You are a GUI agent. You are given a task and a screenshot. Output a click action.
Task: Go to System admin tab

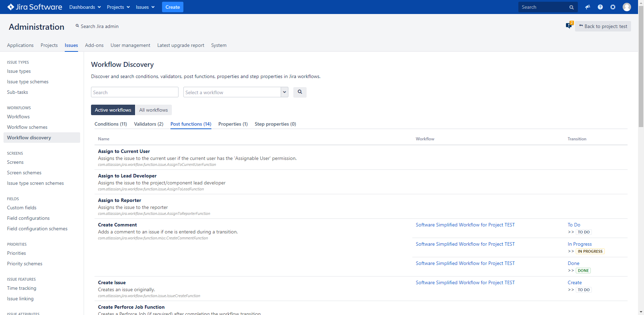tap(219, 45)
